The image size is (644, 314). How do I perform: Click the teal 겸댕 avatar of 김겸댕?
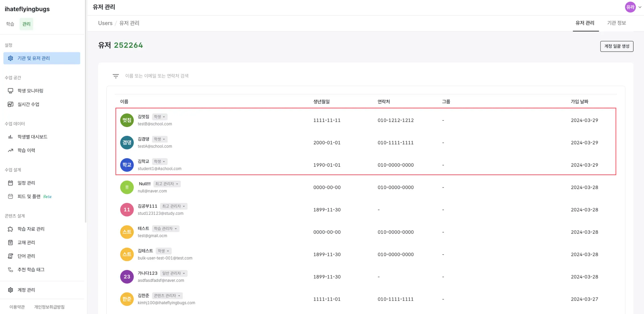127,143
